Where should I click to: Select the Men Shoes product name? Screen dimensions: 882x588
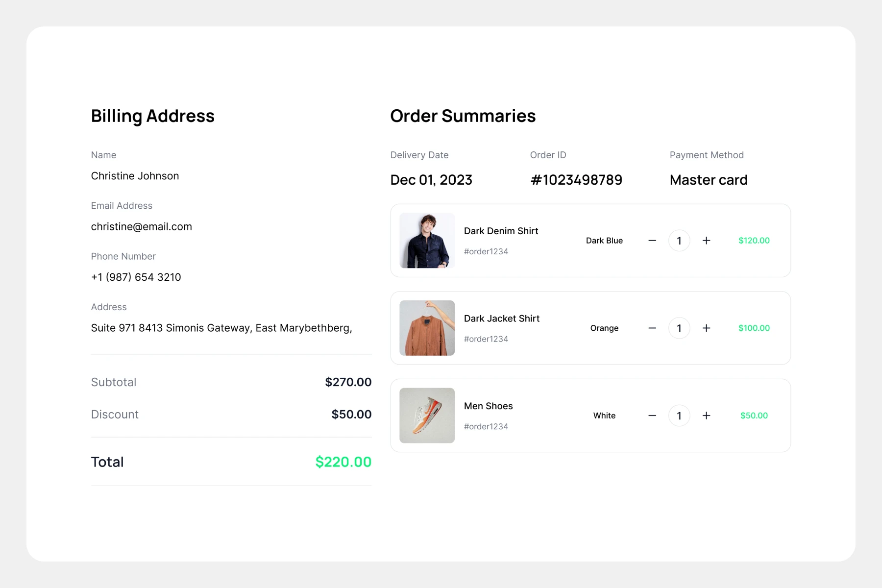[x=488, y=406]
